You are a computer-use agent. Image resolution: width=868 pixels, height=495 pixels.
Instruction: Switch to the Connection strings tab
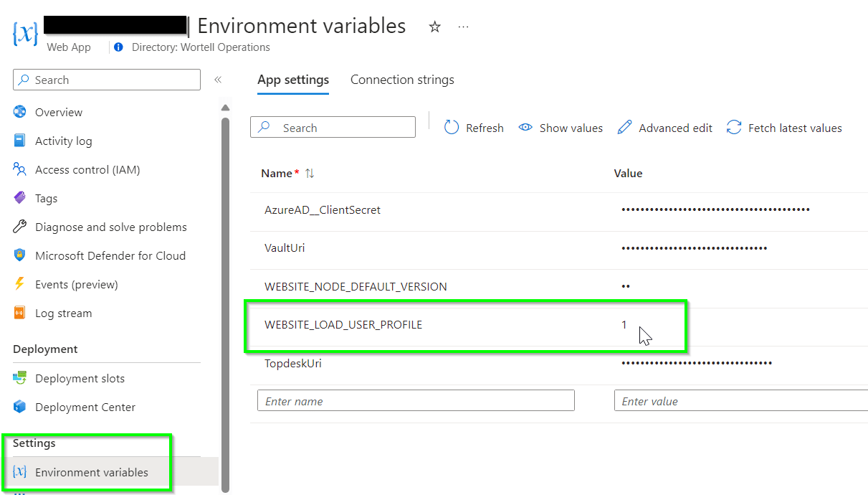click(401, 80)
